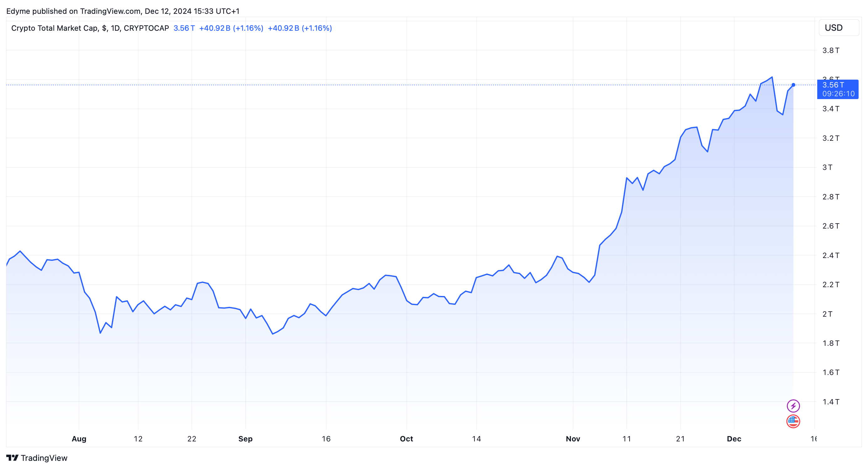Click the blue 3.56 T price label
The image size is (868, 469).
pos(833,85)
